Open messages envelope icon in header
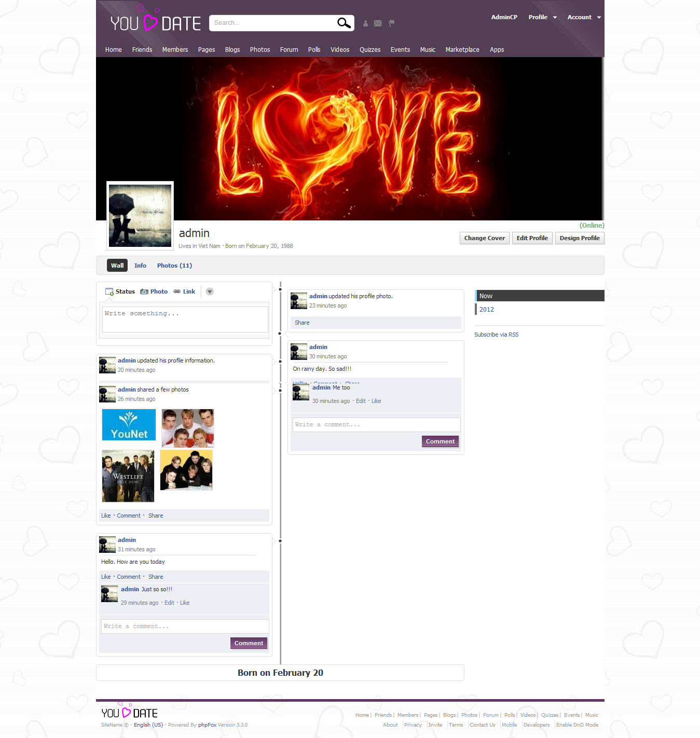The height and width of the screenshot is (738, 700). pyautogui.click(x=378, y=23)
